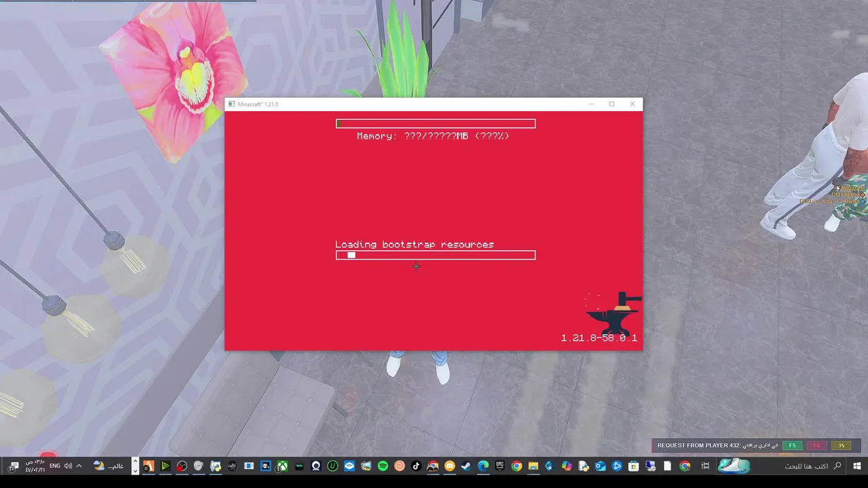The height and width of the screenshot is (488, 868).
Task: Click Minecraft window title bar icon
Action: (231, 104)
